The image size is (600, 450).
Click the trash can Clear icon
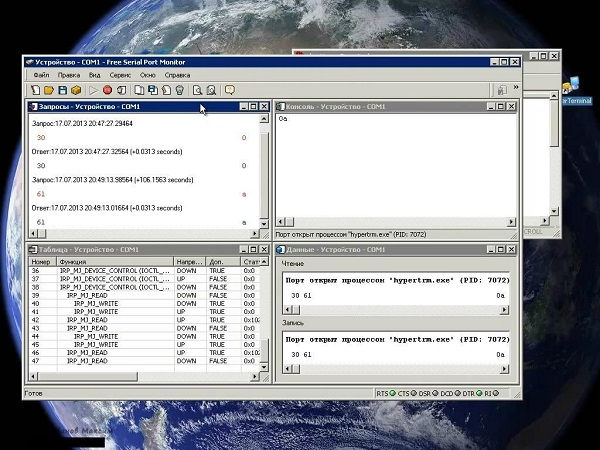[x=179, y=90]
